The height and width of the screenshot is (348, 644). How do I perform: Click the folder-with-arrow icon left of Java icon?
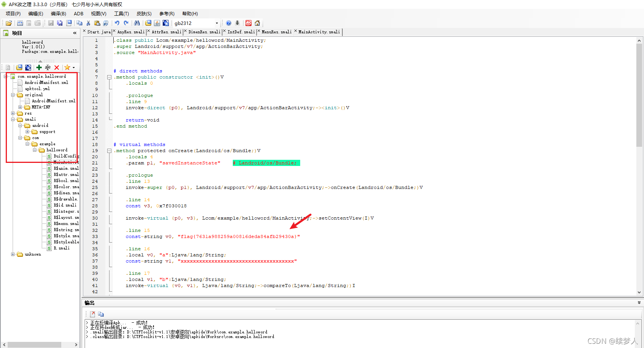point(148,23)
